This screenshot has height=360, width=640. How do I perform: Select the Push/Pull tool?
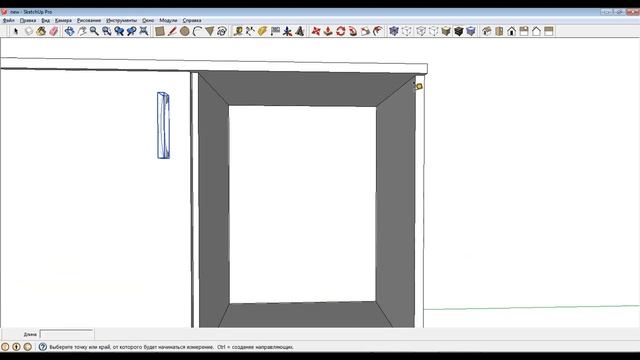[328, 31]
